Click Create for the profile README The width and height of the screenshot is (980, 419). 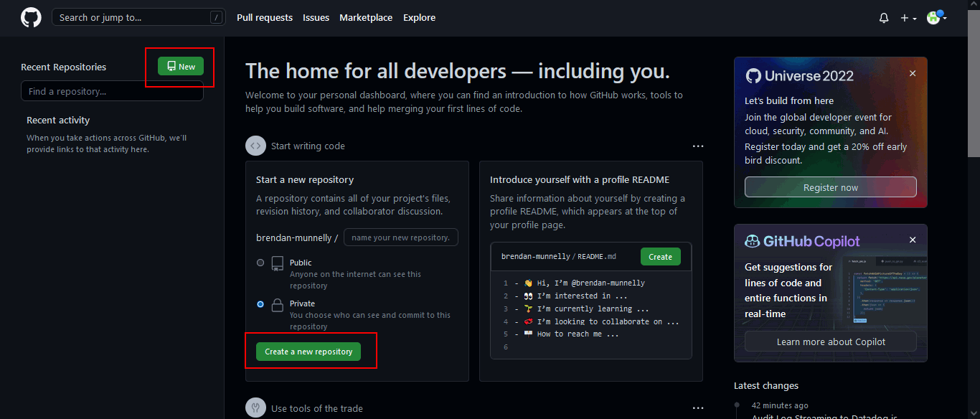click(661, 257)
